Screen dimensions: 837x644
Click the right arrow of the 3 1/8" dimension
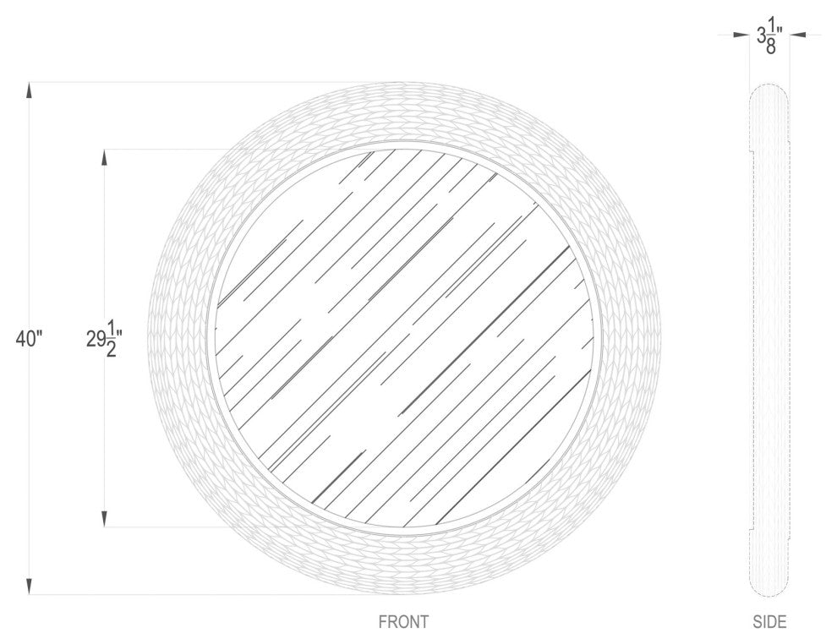tap(799, 35)
